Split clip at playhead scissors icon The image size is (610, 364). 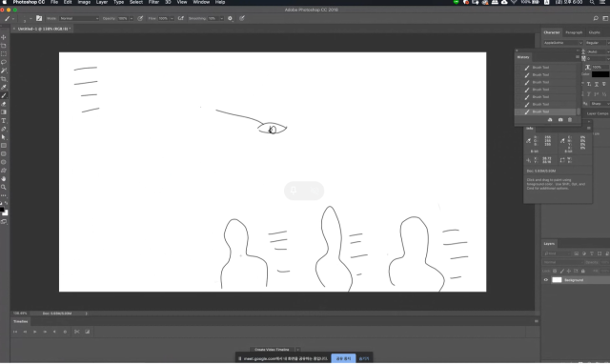tap(76, 332)
